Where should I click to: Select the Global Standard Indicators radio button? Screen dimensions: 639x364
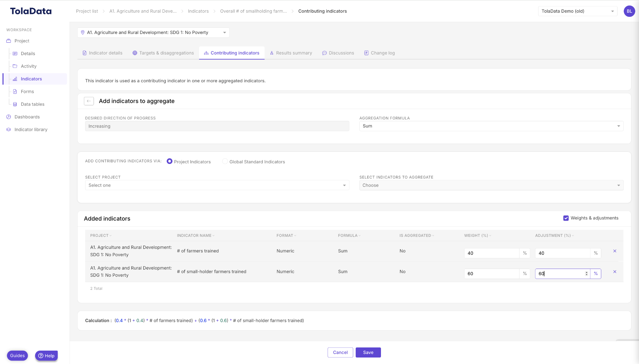pyautogui.click(x=225, y=161)
